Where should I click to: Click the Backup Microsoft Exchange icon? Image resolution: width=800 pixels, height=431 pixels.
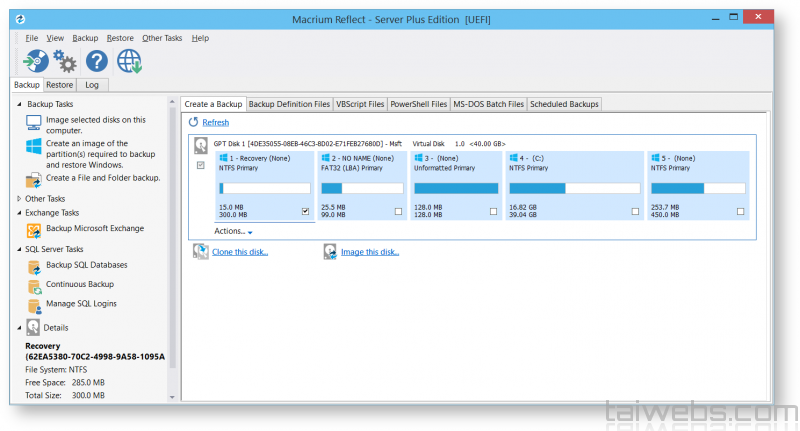pyautogui.click(x=33, y=229)
